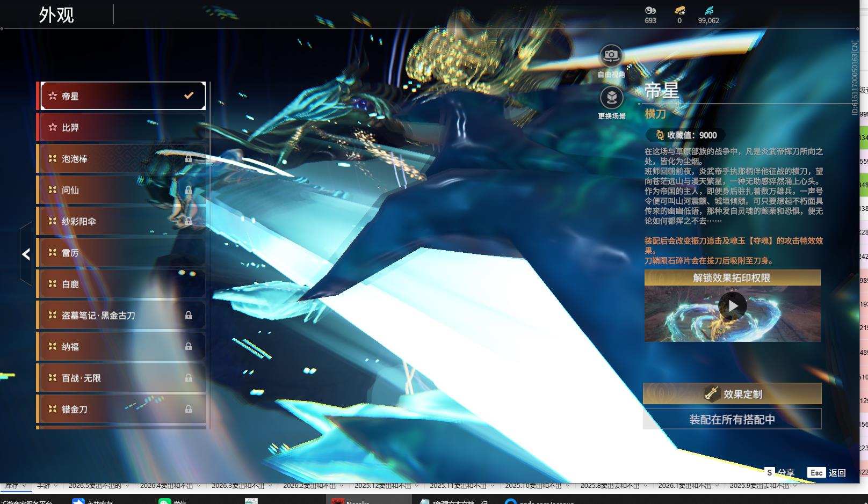Click the 解锁效果拓印权限 banner
The height and width of the screenshot is (504, 868).
point(732,277)
